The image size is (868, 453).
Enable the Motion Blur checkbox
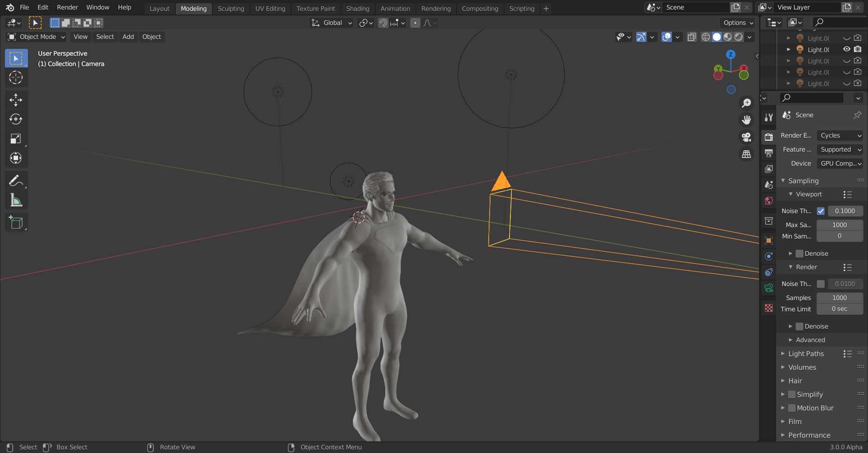(x=792, y=408)
